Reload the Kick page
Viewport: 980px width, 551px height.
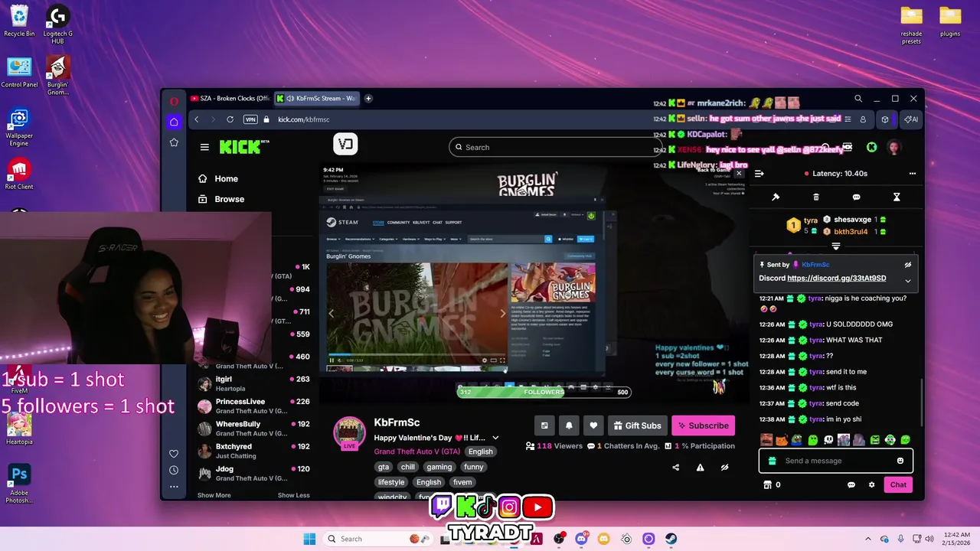230,119
